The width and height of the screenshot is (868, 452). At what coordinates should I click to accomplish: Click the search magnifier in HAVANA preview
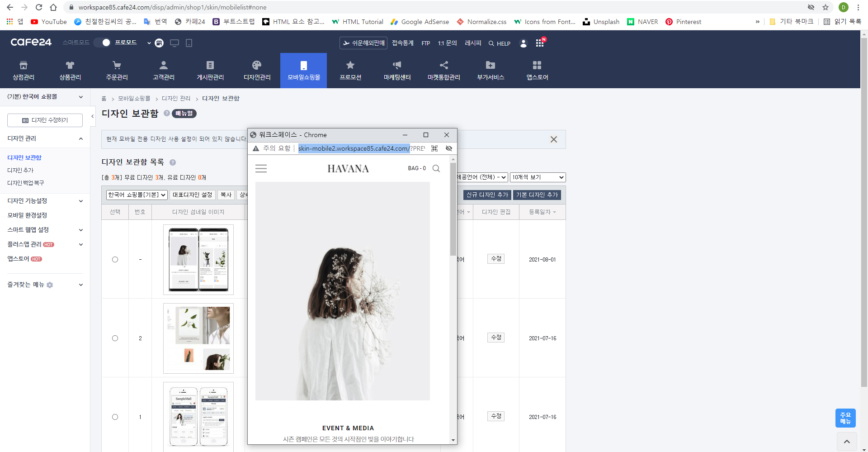pyautogui.click(x=436, y=168)
